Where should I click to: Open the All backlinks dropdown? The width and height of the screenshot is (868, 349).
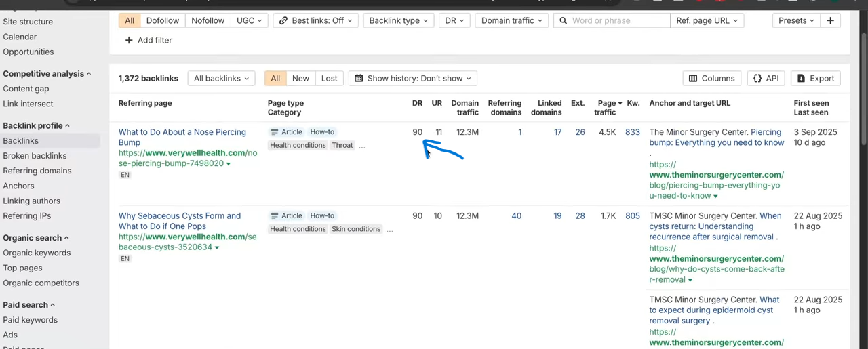tap(221, 79)
